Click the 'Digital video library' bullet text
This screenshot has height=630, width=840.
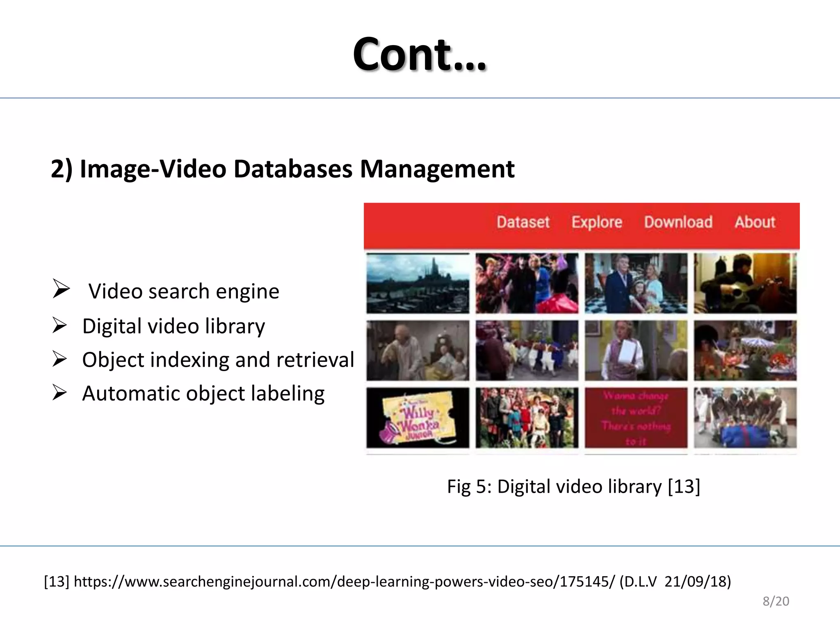click(x=173, y=326)
